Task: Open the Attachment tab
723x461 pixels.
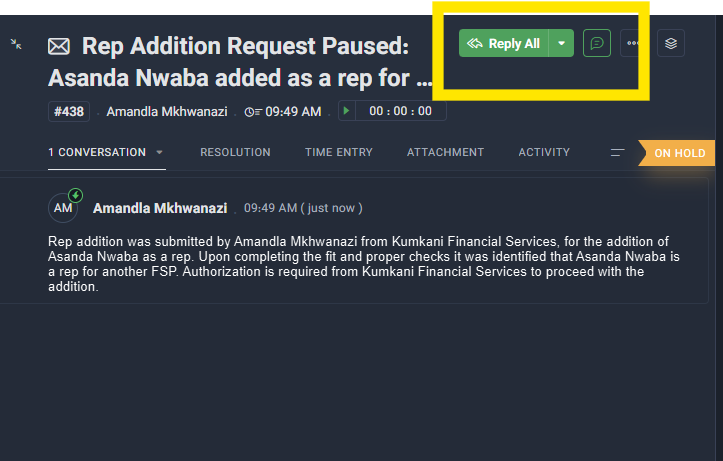Action: pos(445,152)
